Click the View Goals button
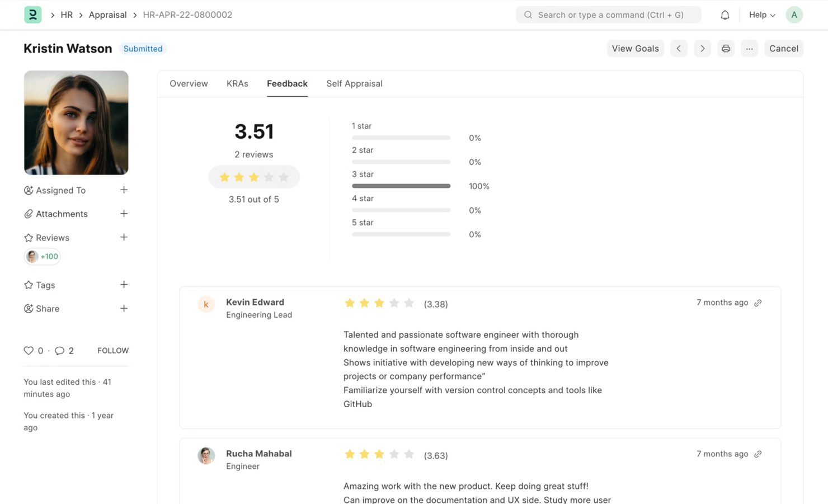The image size is (828, 504). pyautogui.click(x=635, y=49)
